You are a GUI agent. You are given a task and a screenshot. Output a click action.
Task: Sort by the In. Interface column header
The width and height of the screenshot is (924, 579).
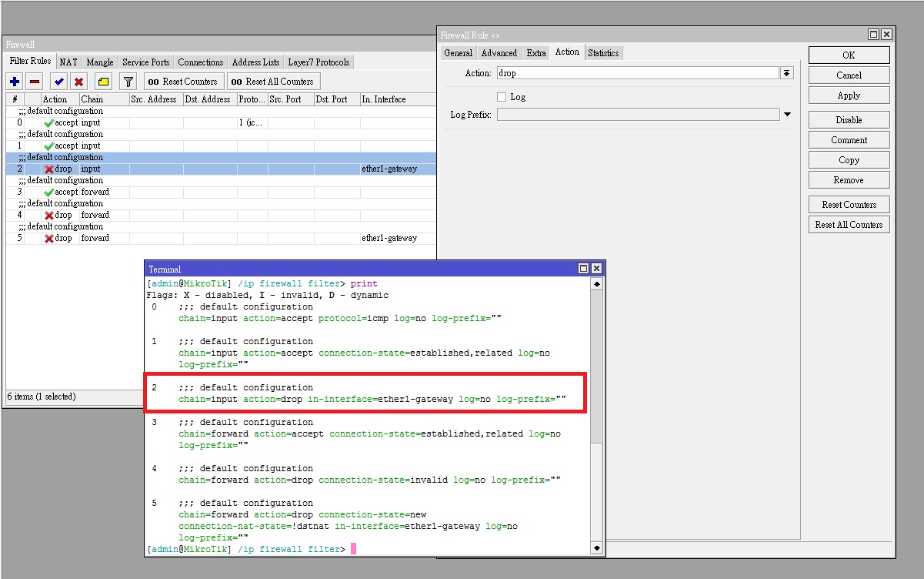tap(397, 99)
